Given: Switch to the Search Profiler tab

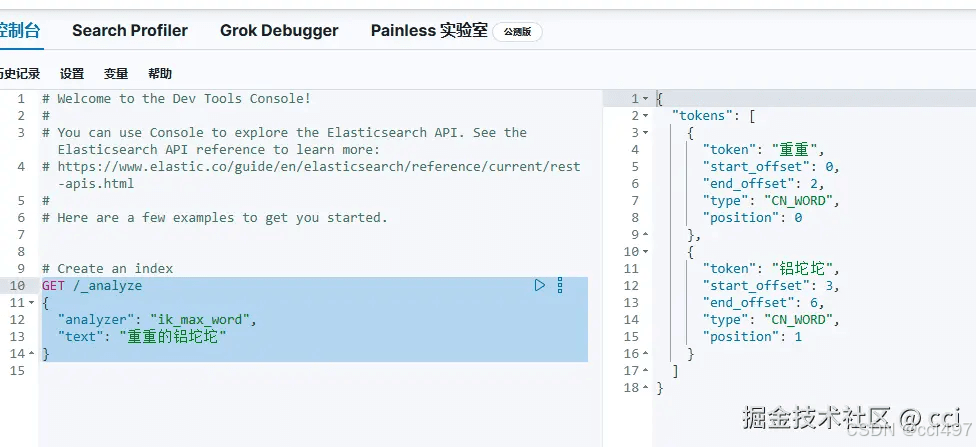Looking at the screenshot, I should [130, 31].
